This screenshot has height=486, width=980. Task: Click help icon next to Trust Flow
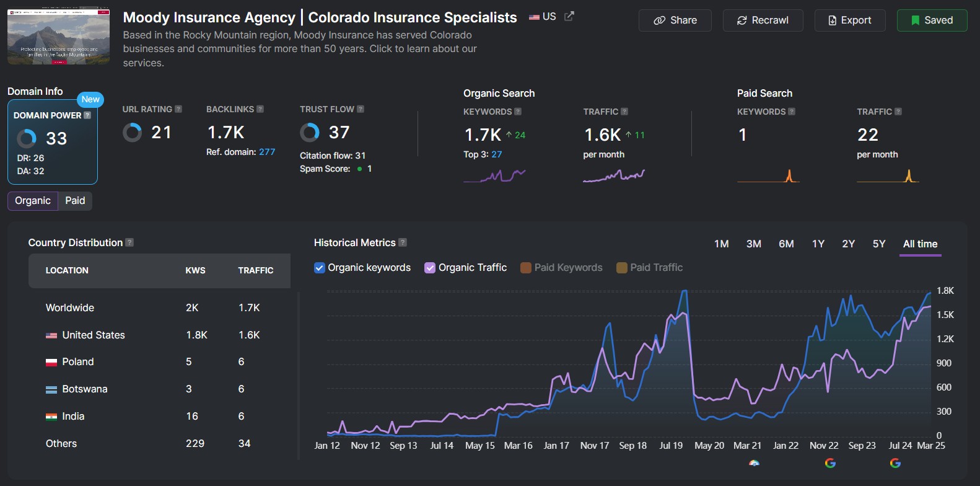[x=361, y=109]
